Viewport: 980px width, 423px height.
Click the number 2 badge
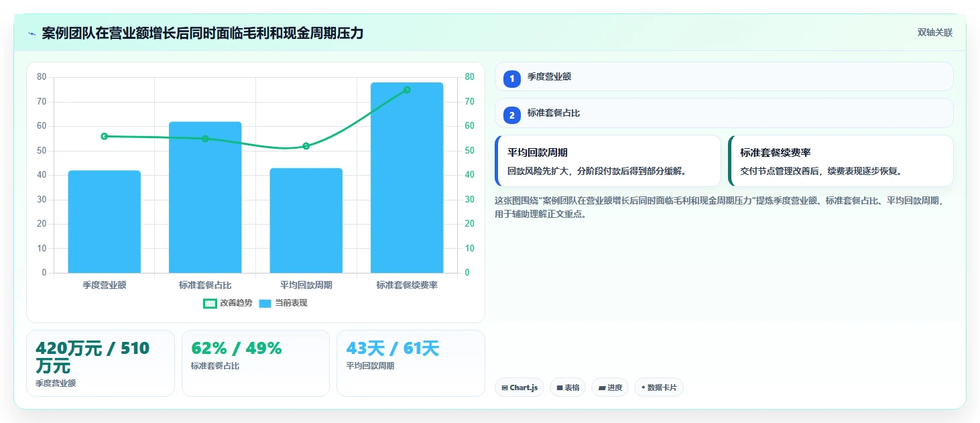click(x=512, y=115)
